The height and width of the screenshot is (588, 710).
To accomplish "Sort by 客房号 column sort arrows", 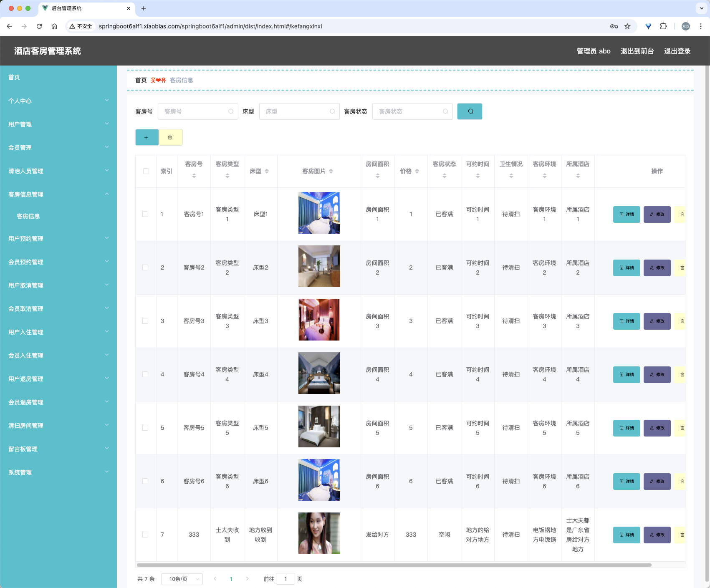I will coord(194,176).
